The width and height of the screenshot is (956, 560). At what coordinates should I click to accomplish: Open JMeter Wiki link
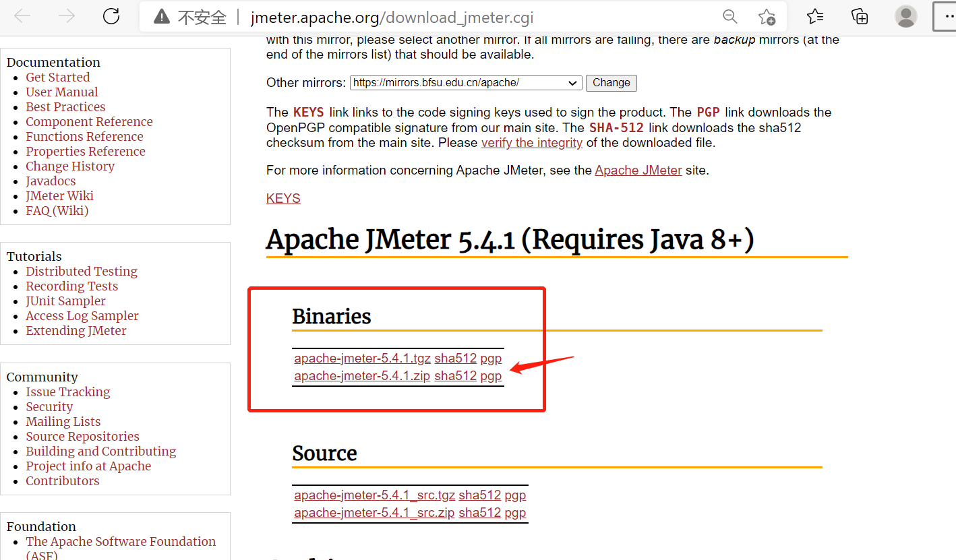tap(59, 196)
